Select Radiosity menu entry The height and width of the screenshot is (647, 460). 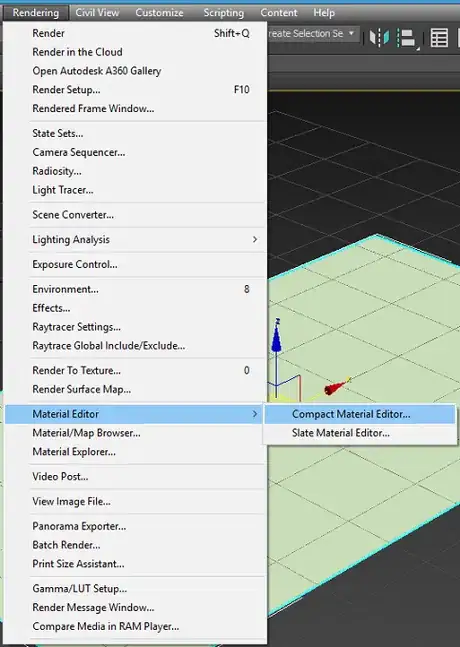tap(135, 171)
